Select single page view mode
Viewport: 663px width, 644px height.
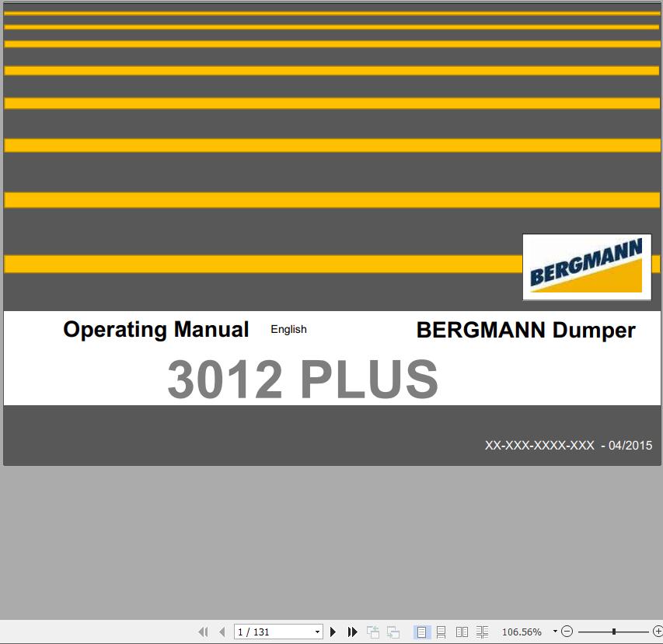[421, 632]
